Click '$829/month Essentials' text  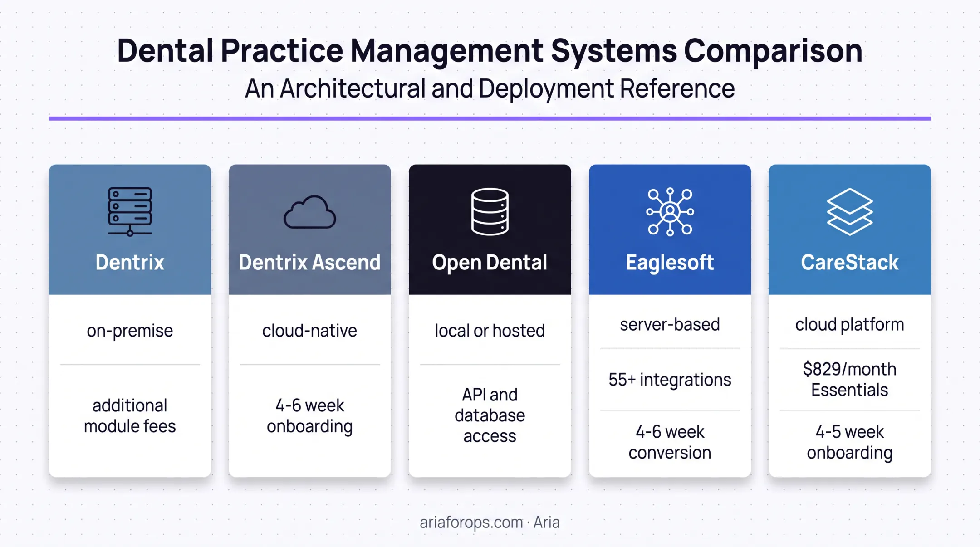point(849,380)
